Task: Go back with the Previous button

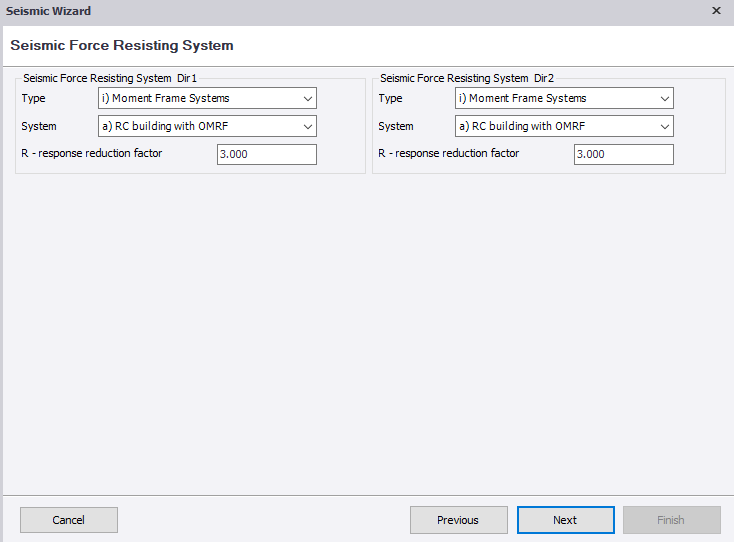Action: 459,520
